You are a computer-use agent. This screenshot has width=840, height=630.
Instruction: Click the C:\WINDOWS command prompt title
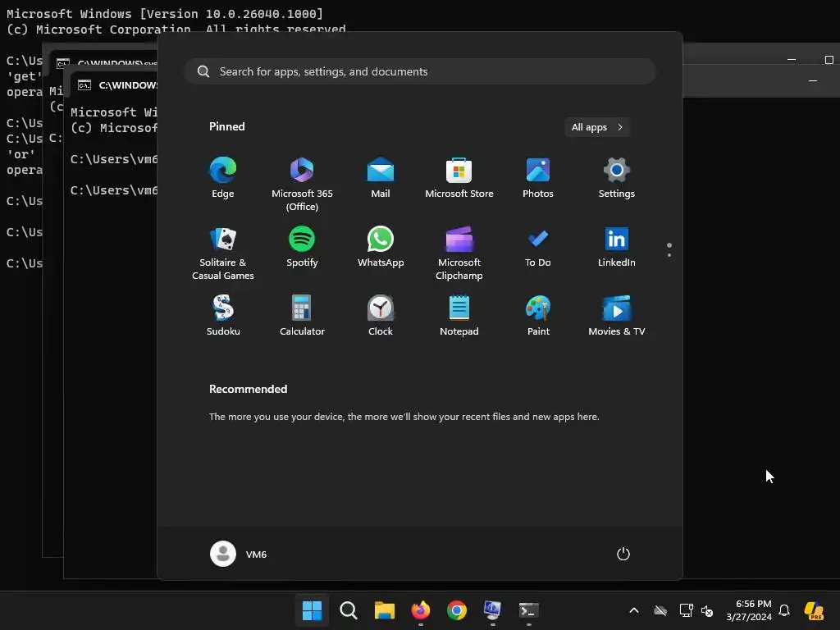tap(127, 85)
